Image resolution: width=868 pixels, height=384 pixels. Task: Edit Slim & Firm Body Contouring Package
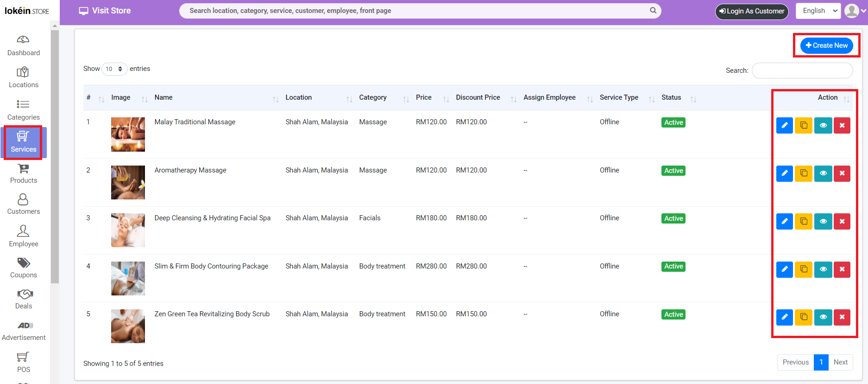(784, 269)
